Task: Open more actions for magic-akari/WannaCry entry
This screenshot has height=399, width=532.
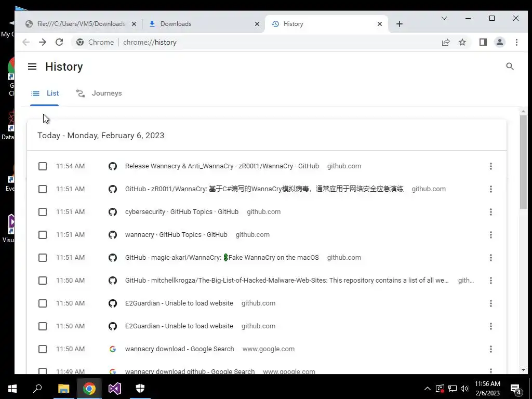Action: [x=490, y=258]
